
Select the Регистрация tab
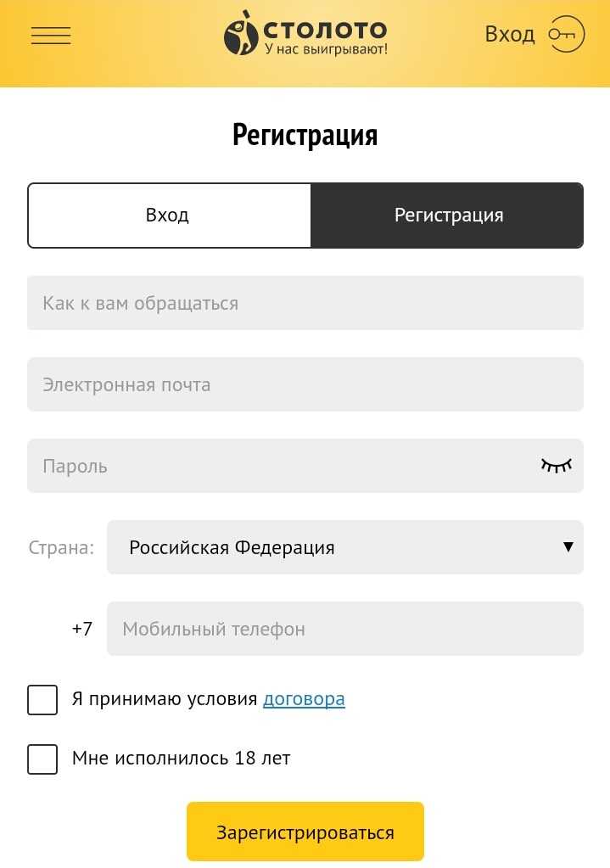tap(448, 216)
